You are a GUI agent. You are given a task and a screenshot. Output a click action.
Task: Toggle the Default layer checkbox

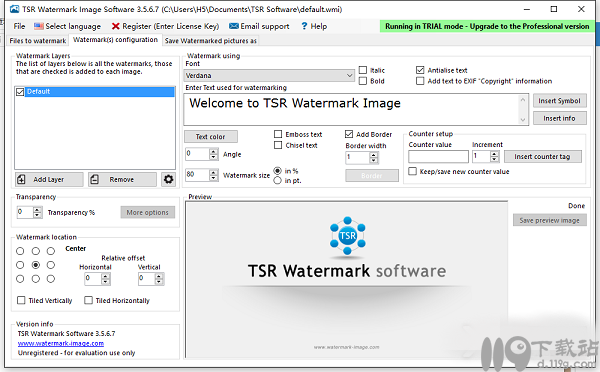point(20,91)
